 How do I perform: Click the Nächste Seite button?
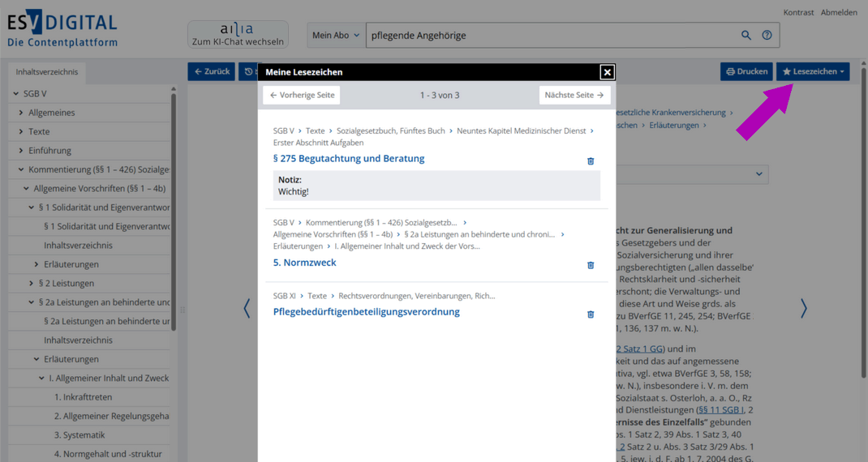(574, 96)
